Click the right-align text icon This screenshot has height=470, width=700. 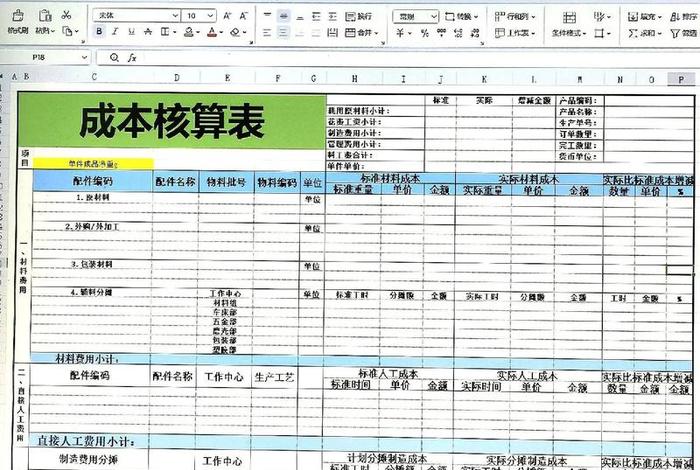[x=300, y=33]
